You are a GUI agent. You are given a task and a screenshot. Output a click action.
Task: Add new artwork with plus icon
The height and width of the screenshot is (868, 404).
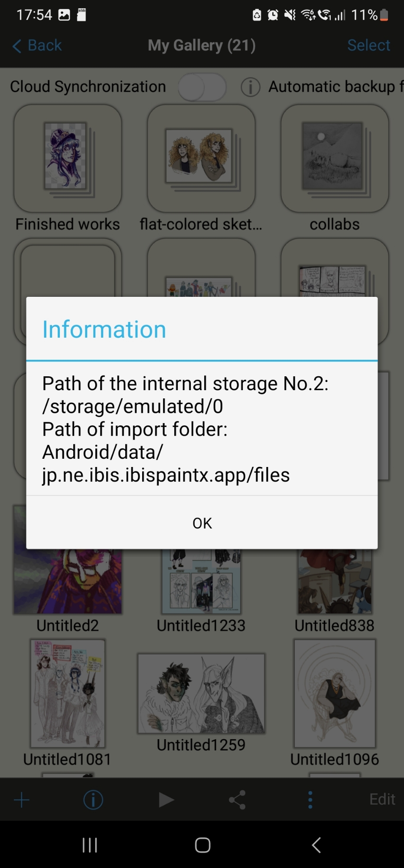click(22, 799)
